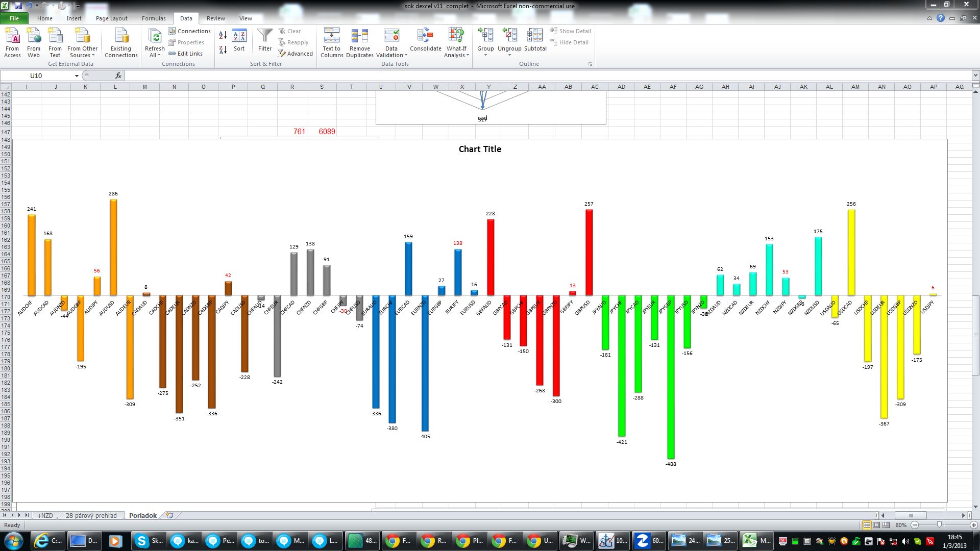Zoom in with plus button
This screenshot has width=980, height=551.
(x=973, y=525)
